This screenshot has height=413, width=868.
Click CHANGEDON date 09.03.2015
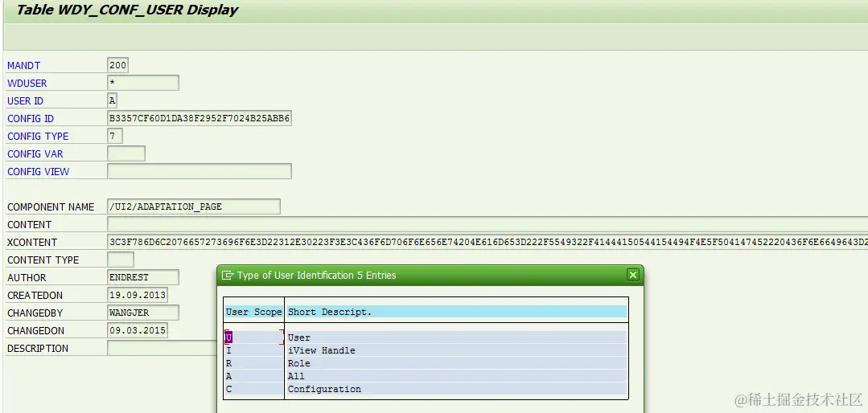[138, 330]
